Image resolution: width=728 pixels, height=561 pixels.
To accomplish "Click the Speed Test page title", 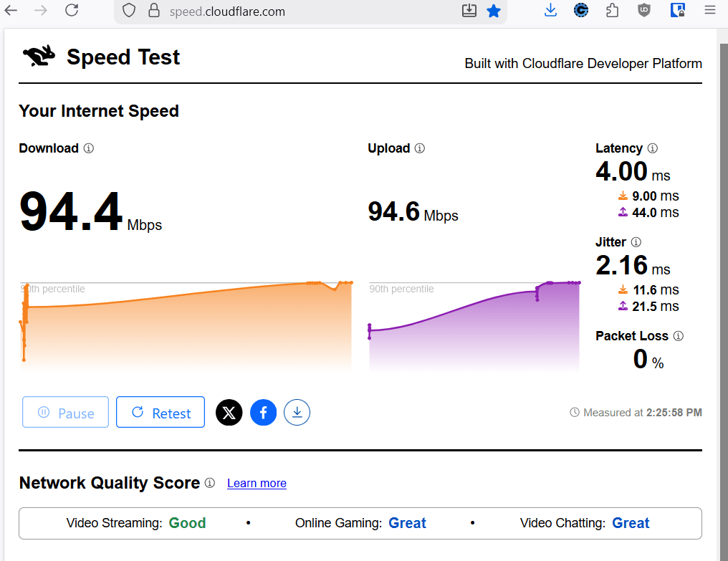I will point(123,57).
